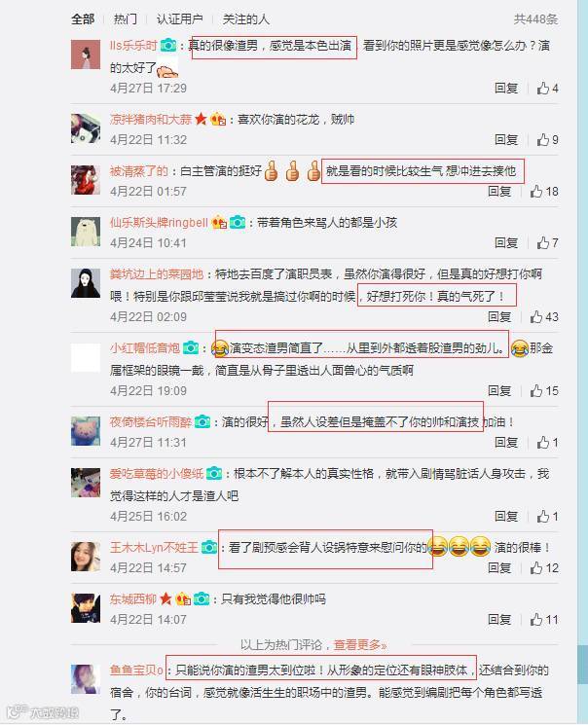Open user profile 粪坑边上的菜园地

[x=157, y=274]
